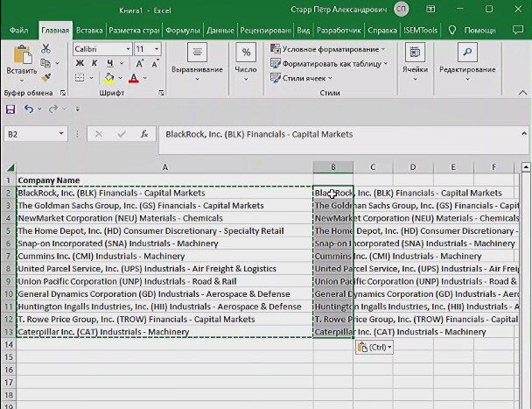Increase font size with large A
532x409 pixels.
click(140, 64)
